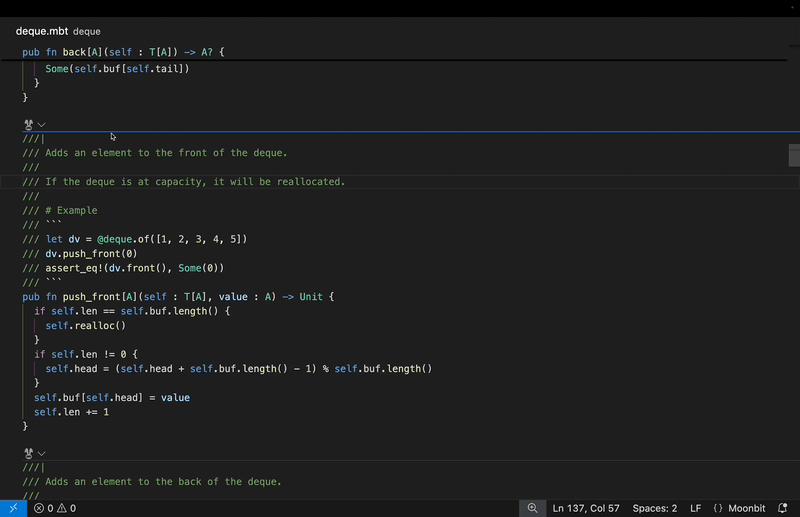Click the MoonBit rabbit icon above the back-push doc comment
The height and width of the screenshot is (517, 800).
click(x=29, y=453)
